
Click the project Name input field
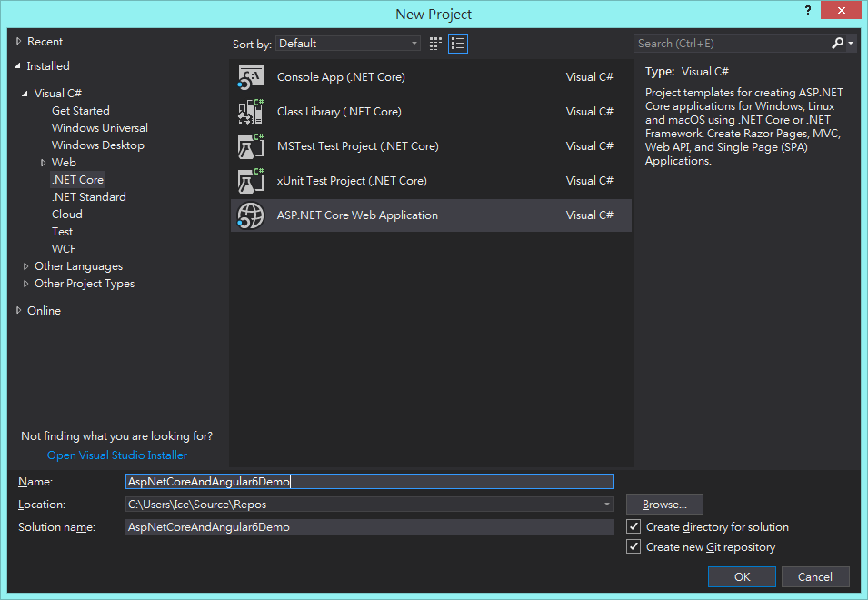tap(369, 482)
